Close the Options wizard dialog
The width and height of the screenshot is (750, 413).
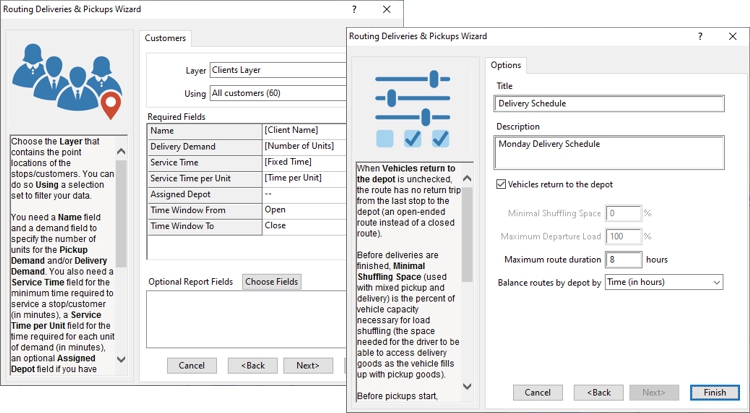click(731, 36)
